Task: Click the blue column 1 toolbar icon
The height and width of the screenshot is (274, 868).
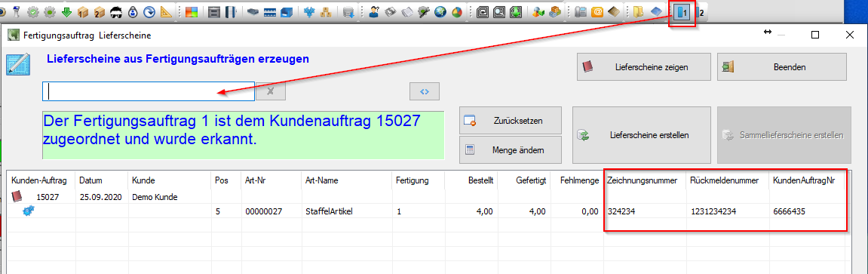Action: pos(682,11)
